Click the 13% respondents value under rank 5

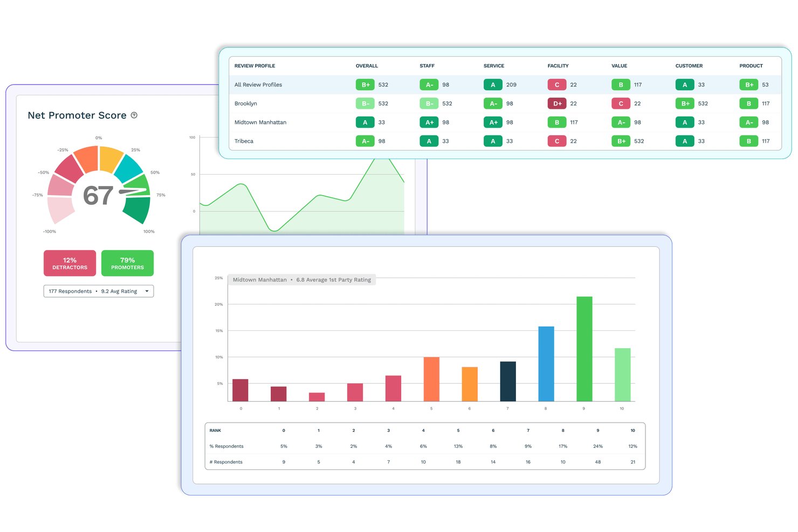pyautogui.click(x=458, y=446)
